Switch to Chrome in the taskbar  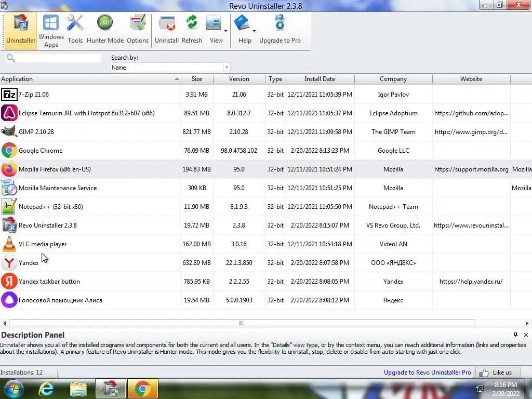[143, 389]
